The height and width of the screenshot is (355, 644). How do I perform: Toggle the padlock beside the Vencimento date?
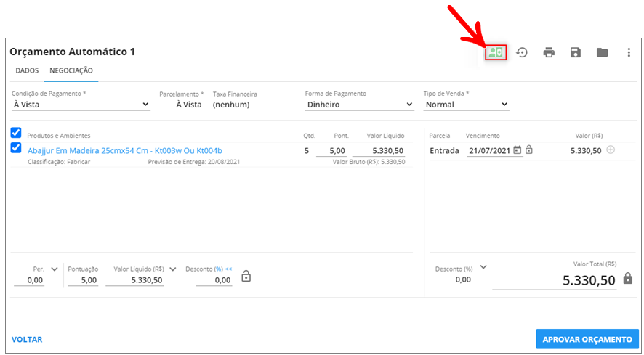[529, 150]
